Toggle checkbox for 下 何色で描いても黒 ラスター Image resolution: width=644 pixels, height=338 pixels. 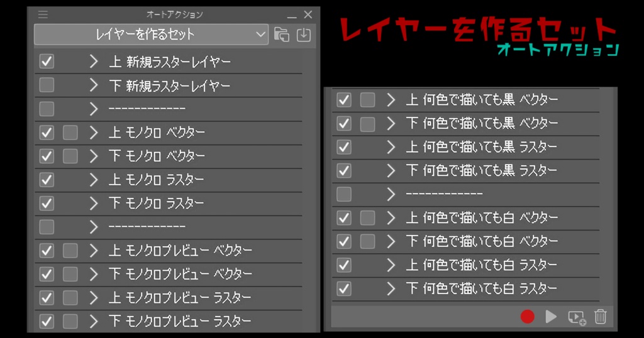(x=344, y=171)
